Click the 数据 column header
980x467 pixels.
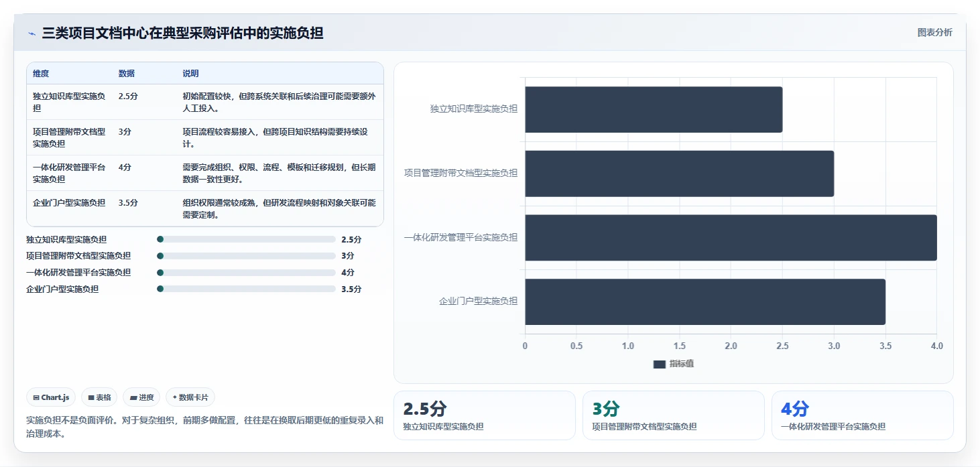(127, 74)
